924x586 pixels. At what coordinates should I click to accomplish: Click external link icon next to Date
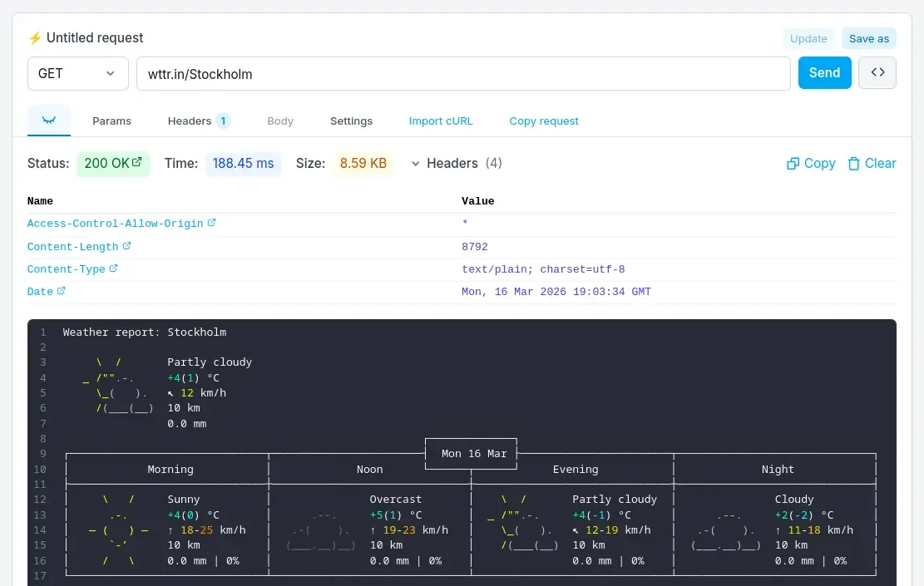[x=61, y=291]
